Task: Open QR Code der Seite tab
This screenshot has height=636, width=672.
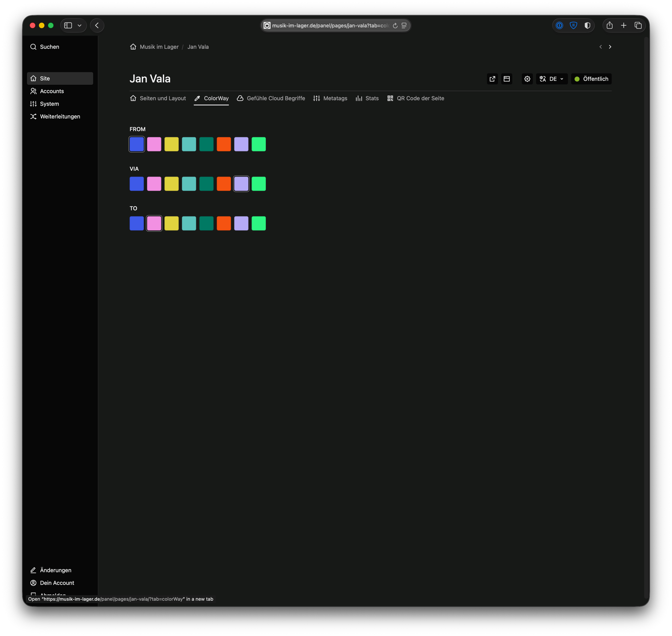Action: click(x=415, y=98)
